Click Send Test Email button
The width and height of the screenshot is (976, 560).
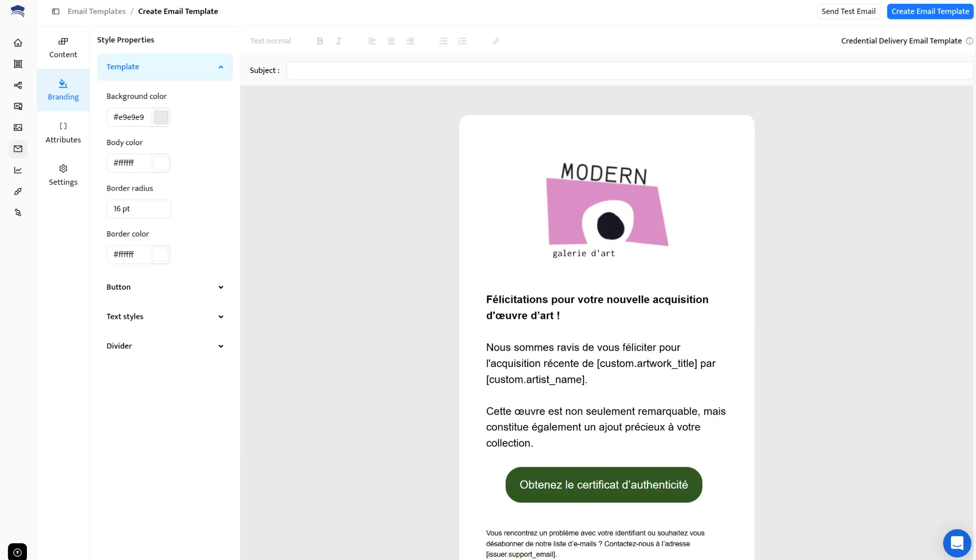pyautogui.click(x=848, y=11)
